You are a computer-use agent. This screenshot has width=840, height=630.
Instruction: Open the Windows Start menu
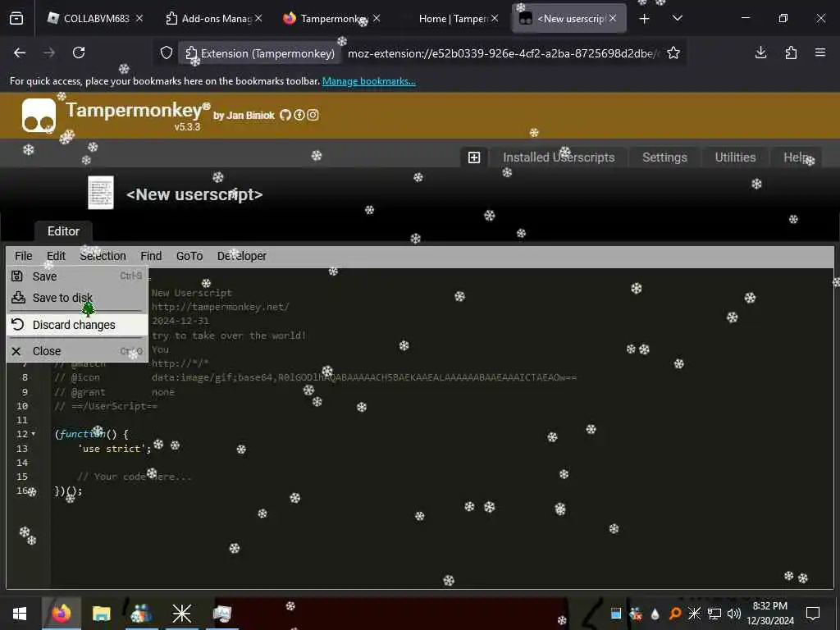20,614
